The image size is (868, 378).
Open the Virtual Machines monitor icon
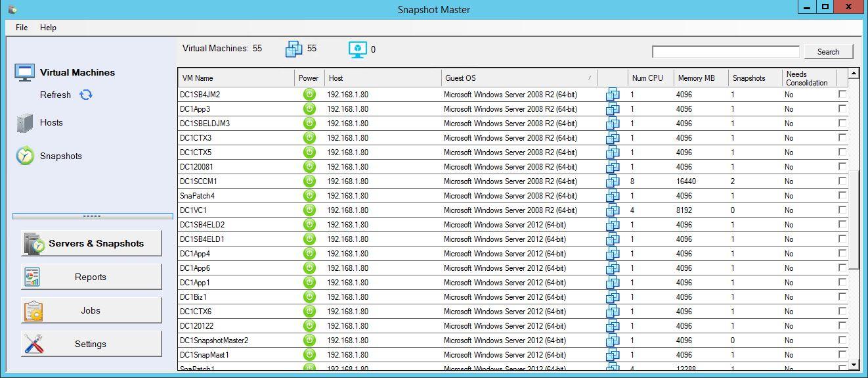(x=24, y=72)
